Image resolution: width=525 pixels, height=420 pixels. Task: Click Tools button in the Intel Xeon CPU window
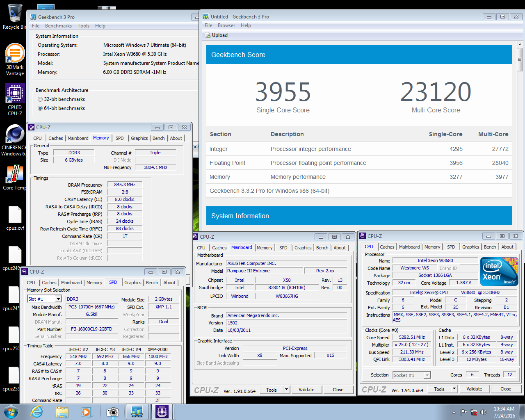439,389
